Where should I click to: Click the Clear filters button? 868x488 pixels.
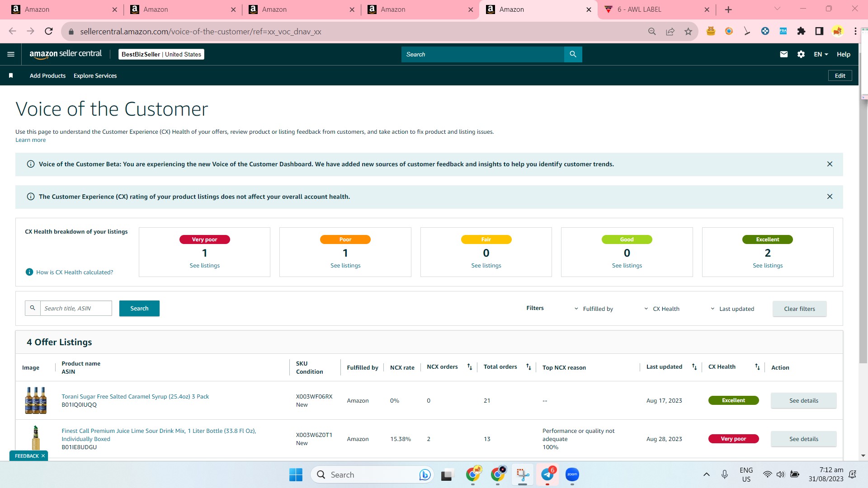(799, 309)
